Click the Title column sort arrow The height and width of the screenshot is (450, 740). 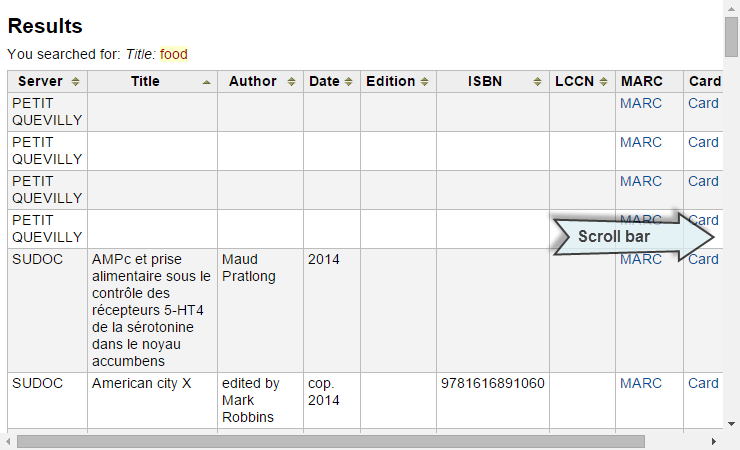206,82
